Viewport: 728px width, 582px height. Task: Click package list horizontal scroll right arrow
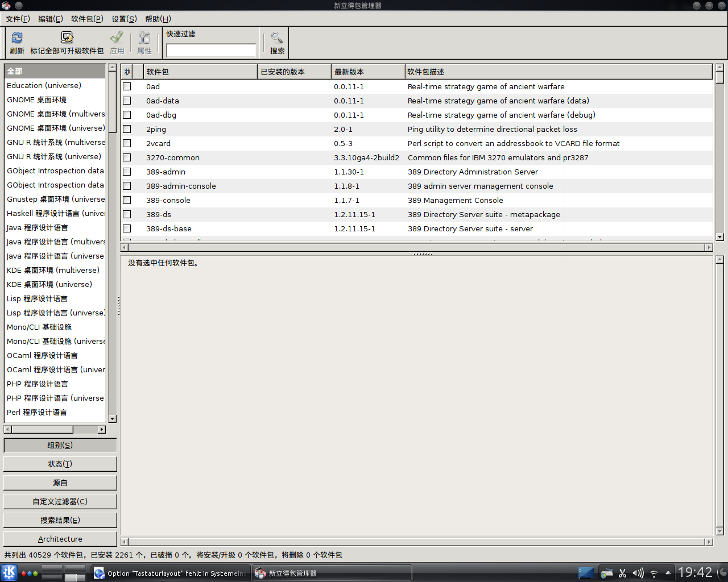(x=709, y=247)
